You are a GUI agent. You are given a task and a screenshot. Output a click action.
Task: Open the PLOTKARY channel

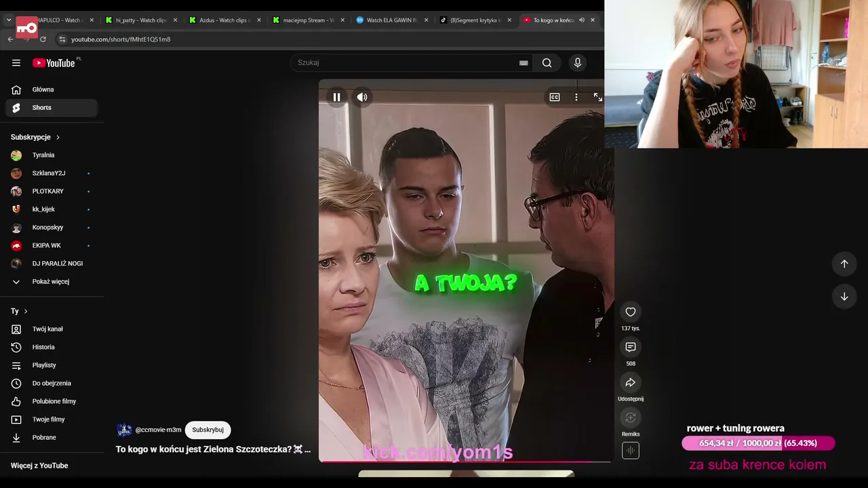pos(52,191)
